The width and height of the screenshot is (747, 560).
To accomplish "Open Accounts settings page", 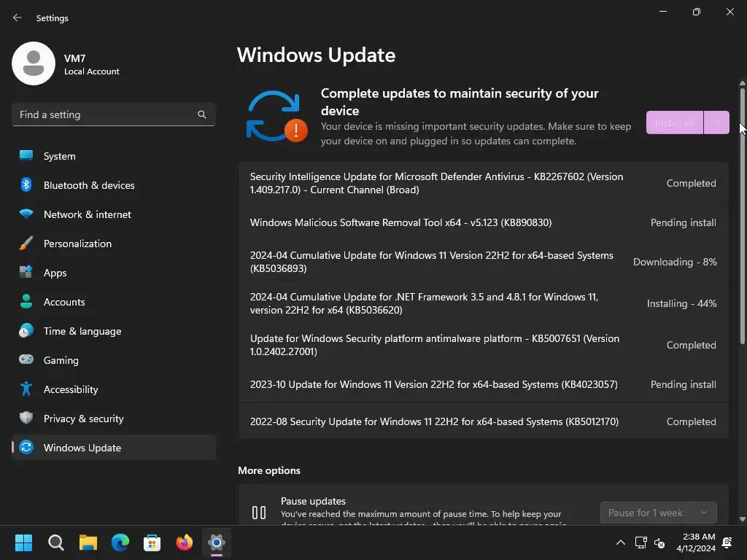I will pos(64,302).
